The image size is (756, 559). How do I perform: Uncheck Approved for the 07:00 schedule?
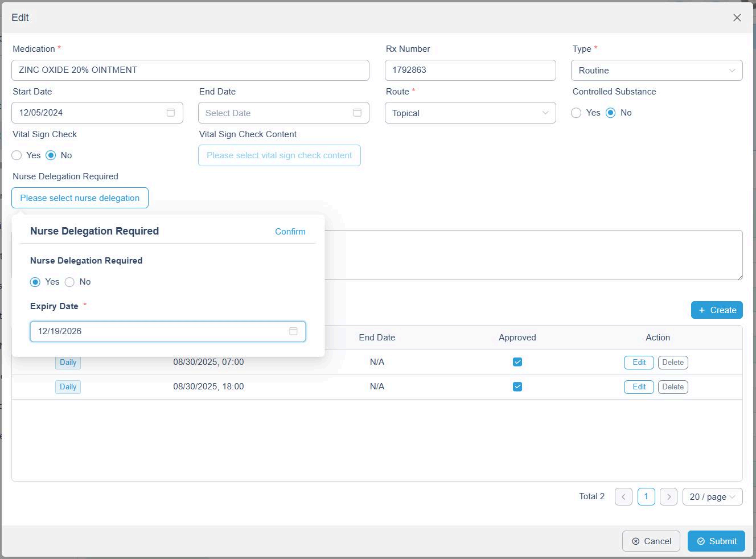click(x=517, y=362)
